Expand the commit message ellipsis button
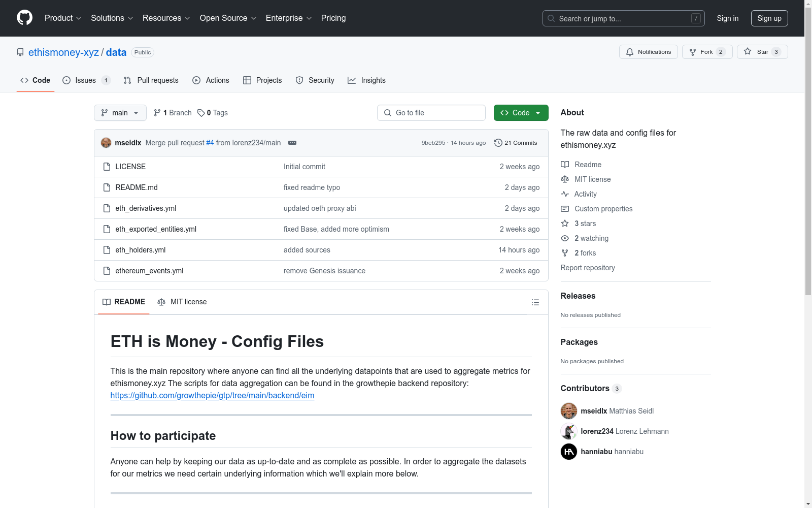The width and height of the screenshot is (812, 508). pyautogui.click(x=292, y=143)
